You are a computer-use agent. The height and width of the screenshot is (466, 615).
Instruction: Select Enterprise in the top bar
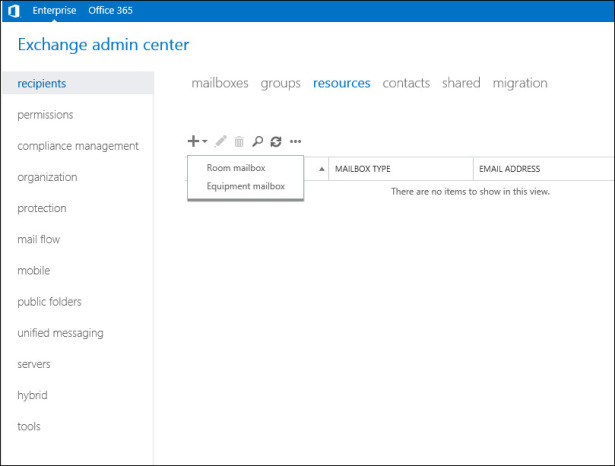pos(54,11)
